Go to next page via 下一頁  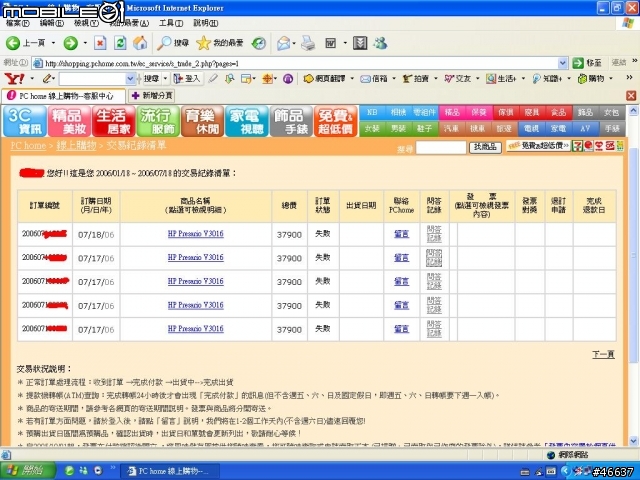603,354
